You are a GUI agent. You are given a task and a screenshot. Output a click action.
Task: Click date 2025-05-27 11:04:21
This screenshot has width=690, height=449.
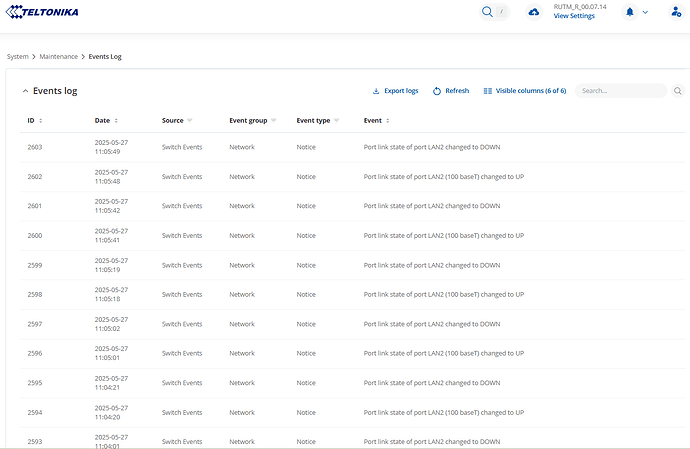pos(111,383)
